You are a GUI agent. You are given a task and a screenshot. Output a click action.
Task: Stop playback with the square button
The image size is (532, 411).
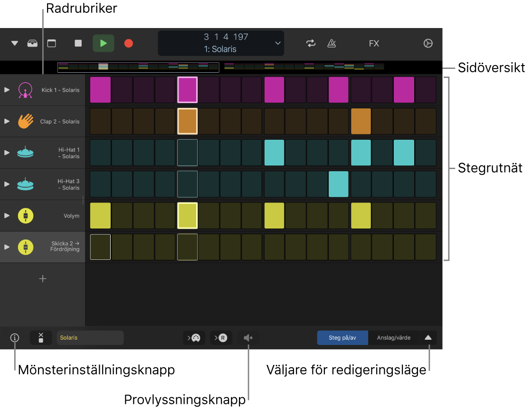[78, 43]
